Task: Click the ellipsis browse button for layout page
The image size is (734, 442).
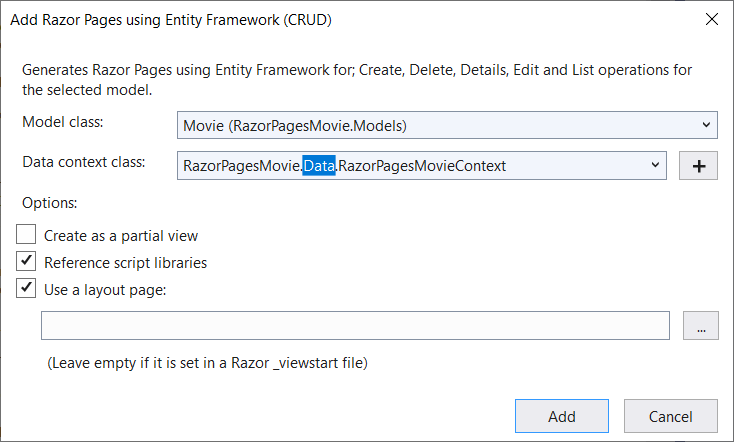Action: pyautogui.click(x=701, y=326)
